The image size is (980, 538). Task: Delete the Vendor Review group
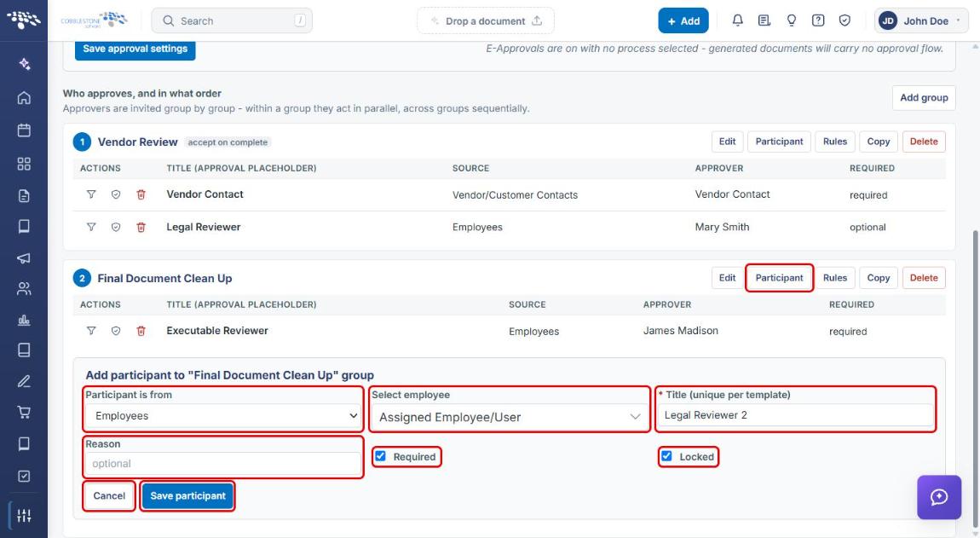pyautogui.click(x=924, y=142)
